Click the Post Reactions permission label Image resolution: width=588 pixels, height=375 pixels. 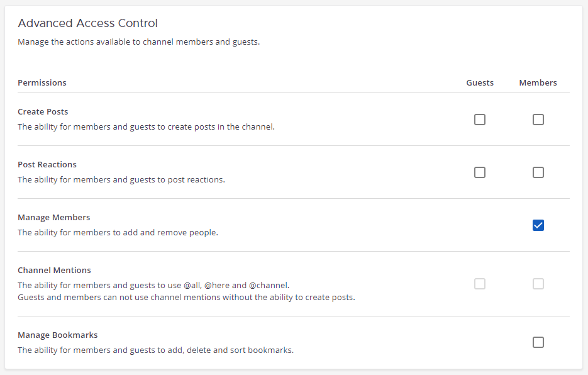[x=47, y=164]
